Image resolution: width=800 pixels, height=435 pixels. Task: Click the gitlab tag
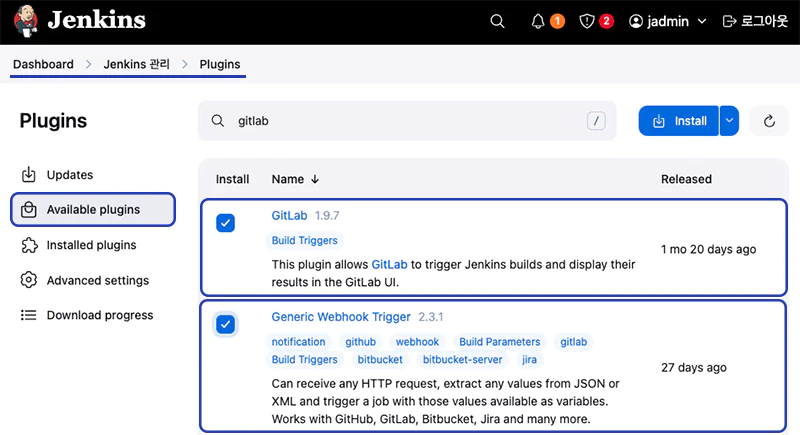573,342
